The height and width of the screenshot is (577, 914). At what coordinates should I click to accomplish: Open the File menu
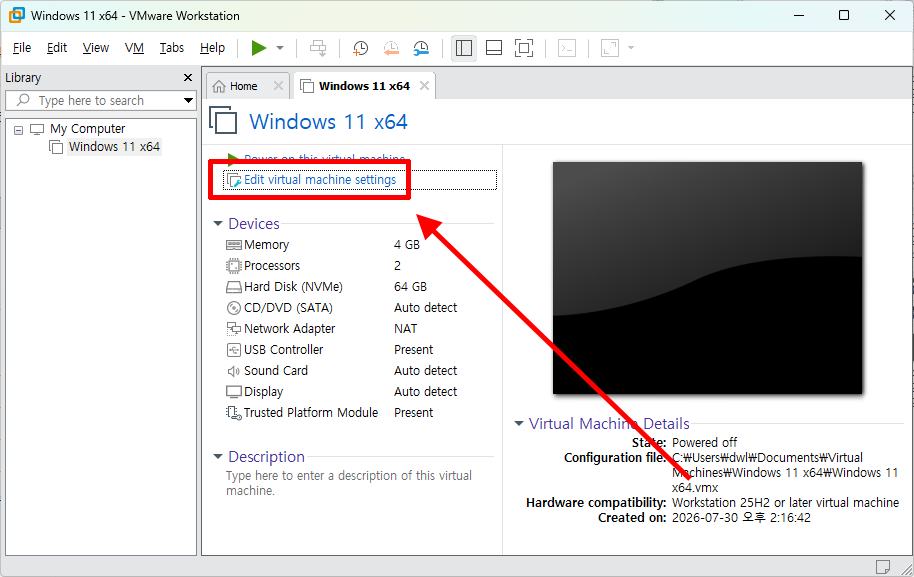click(22, 48)
